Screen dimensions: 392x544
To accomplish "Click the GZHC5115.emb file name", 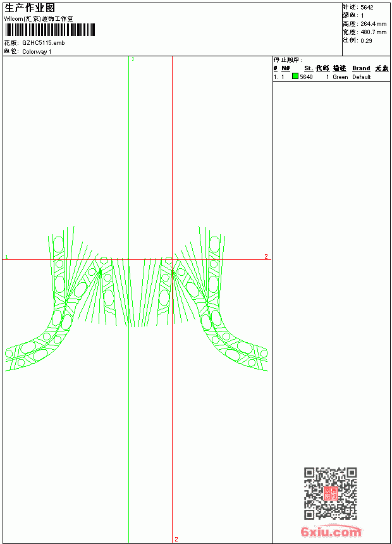I will pyautogui.click(x=44, y=43).
